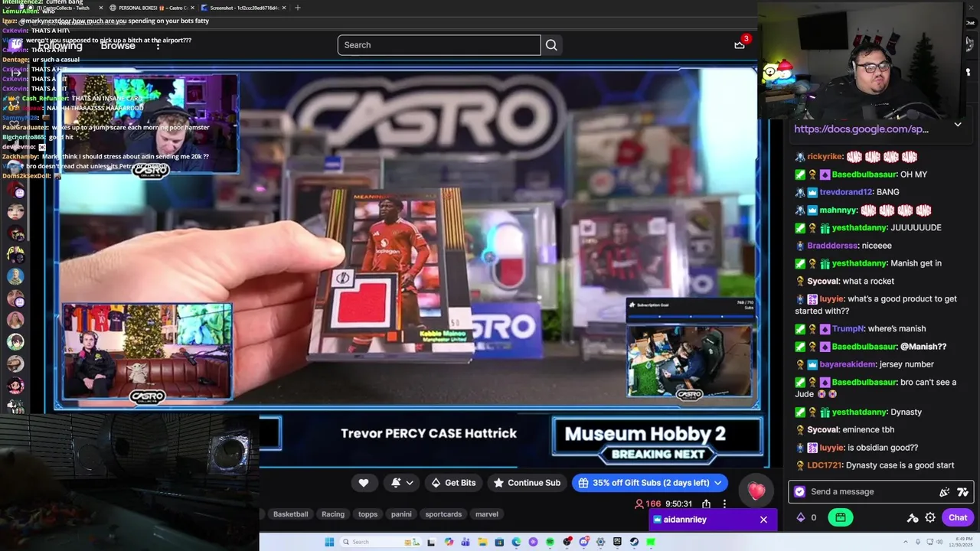Image resolution: width=980 pixels, height=551 pixels.
Task: Open the Windows Start button
Action: click(x=329, y=542)
